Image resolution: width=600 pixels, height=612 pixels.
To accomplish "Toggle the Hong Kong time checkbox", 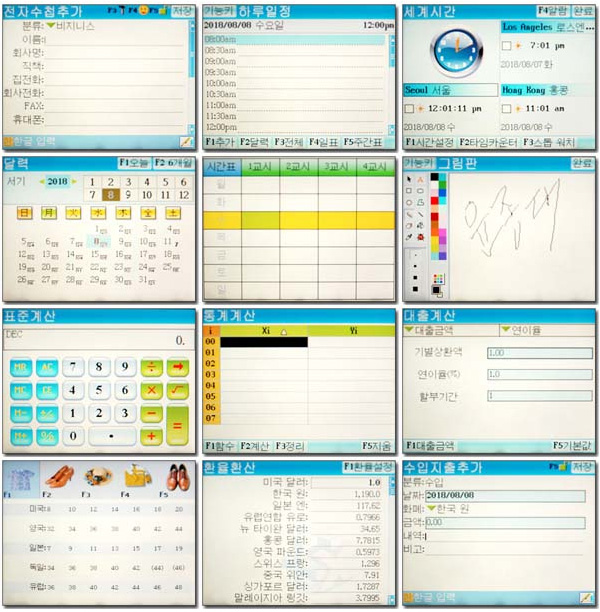I will (x=507, y=108).
